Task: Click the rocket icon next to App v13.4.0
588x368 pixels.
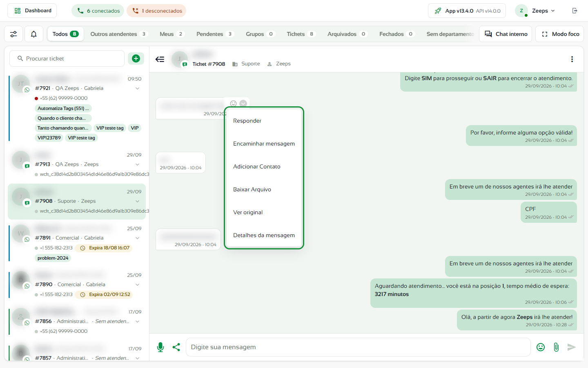Action: (438, 11)
